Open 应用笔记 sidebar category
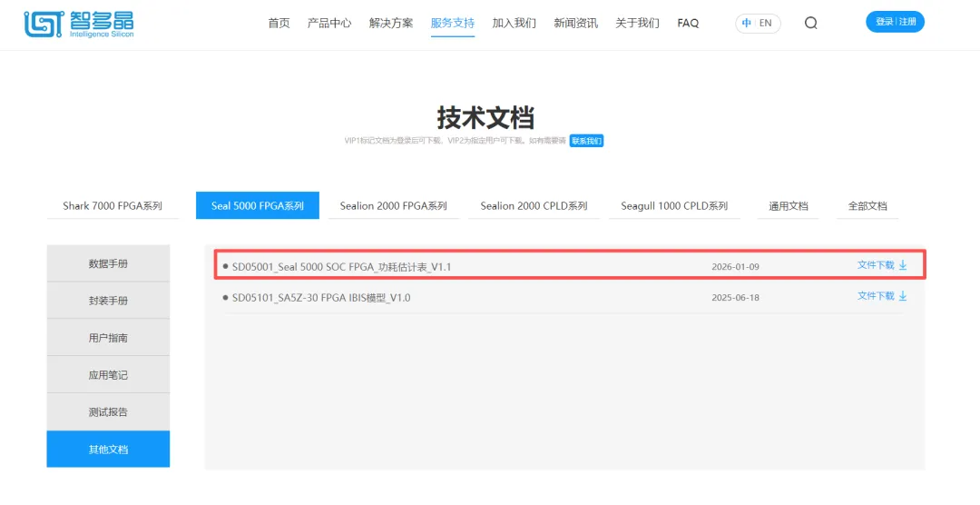 tap(108, 375)
